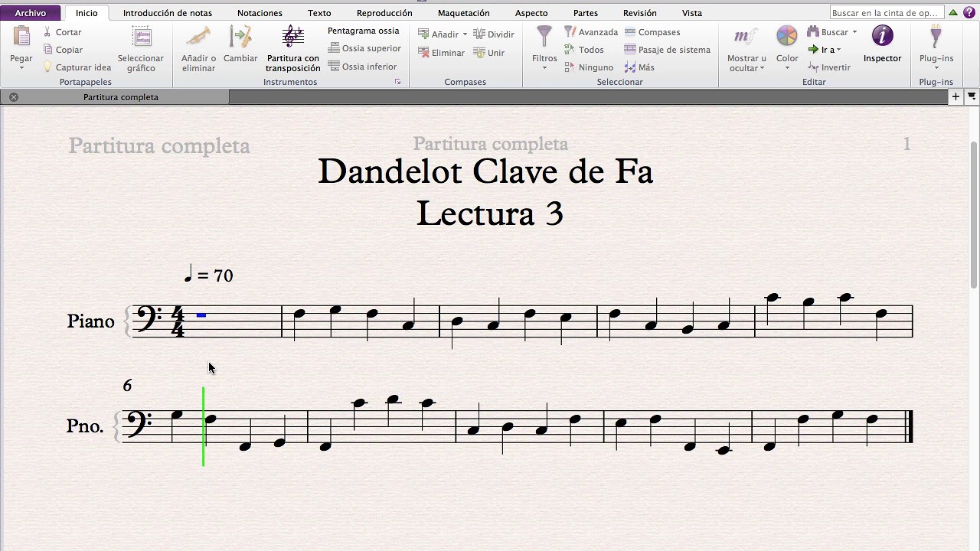The image size is (980, 551).
Task: Switch to the Reproducción tab
Action: pos(384,13)
